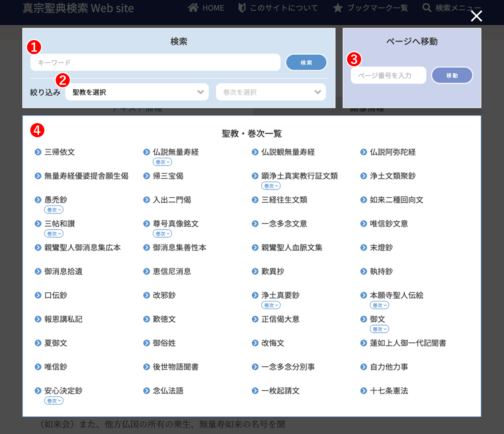Expand 巻次 under 仏説無量寿経
This screenshot has width=504, height=434.
[162, 162]
